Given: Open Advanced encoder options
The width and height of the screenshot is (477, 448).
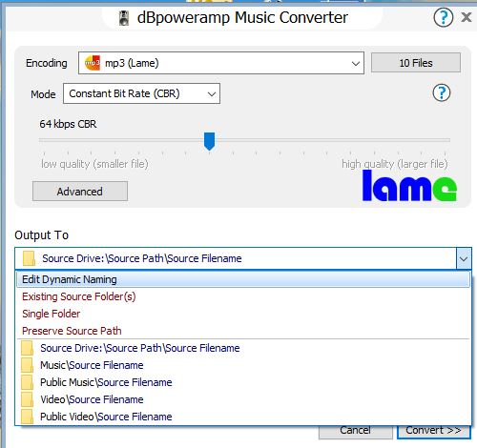Looking at the screenshot, I should [80, 192].
